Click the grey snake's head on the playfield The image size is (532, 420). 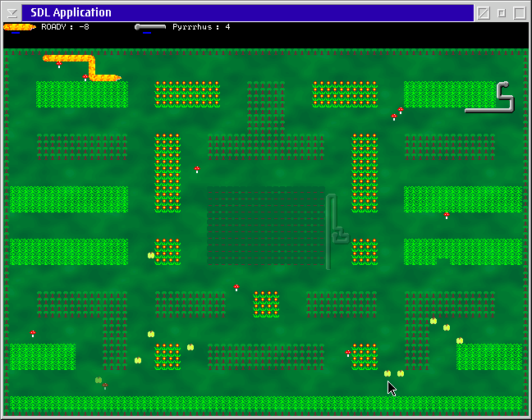505,84
